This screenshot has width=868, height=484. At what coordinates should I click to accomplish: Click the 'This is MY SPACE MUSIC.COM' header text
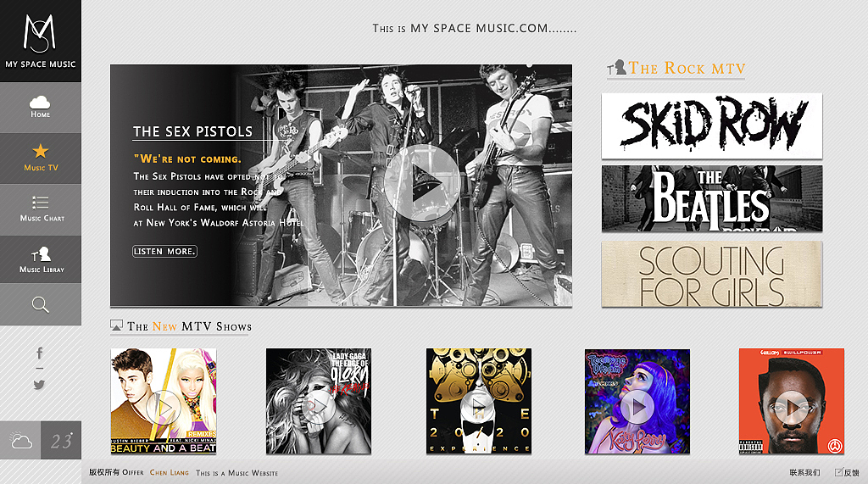coord(475,28)
